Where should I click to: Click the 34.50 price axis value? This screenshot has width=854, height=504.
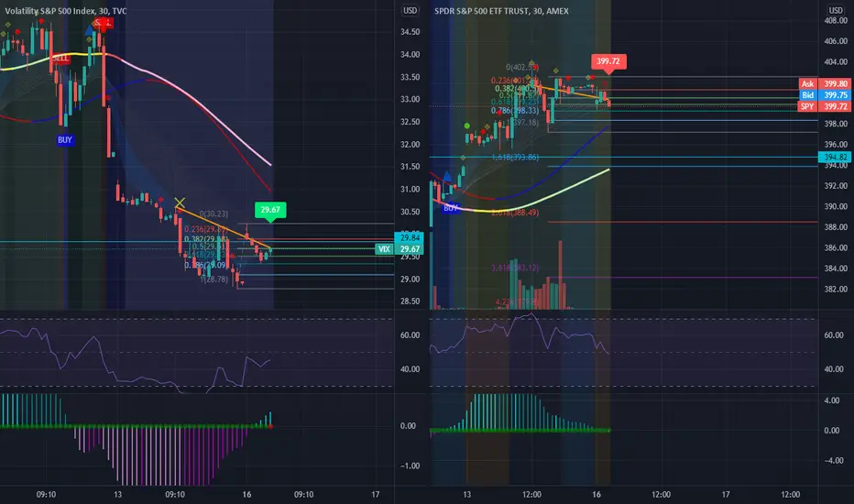point(410,32)
